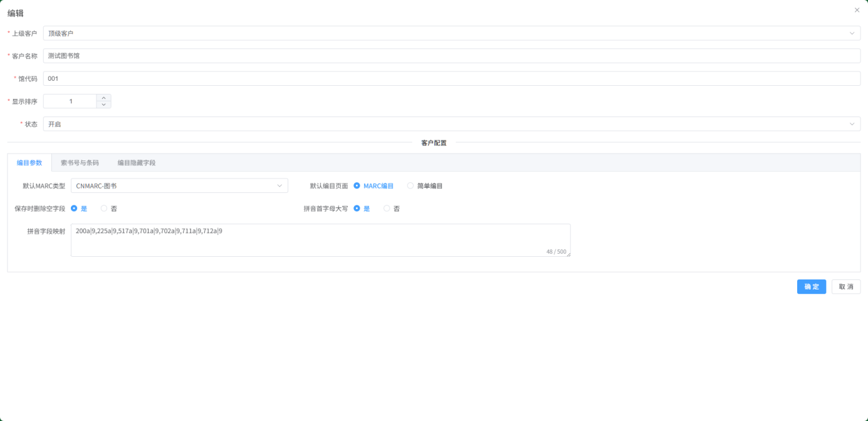Select 是 for 拼音首字母大写
Screen dimensions: 868x421
tap(362, 209)
